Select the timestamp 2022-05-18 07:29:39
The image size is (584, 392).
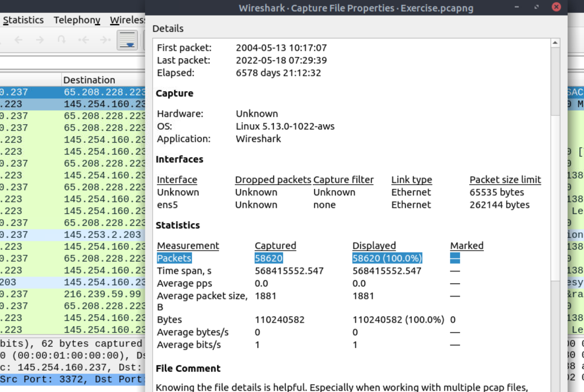pyautogui.click(x=282, y=60)
